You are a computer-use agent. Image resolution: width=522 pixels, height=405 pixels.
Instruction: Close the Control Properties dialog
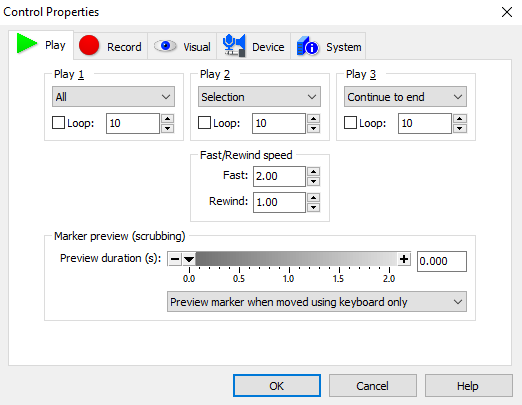click(x=507, y=12)
